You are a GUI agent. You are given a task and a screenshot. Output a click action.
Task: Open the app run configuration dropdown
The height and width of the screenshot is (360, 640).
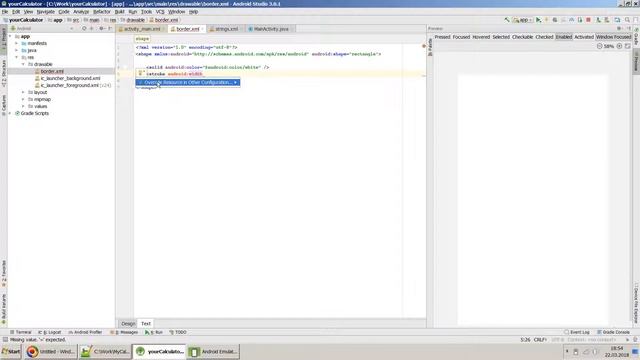pos(523,20)
